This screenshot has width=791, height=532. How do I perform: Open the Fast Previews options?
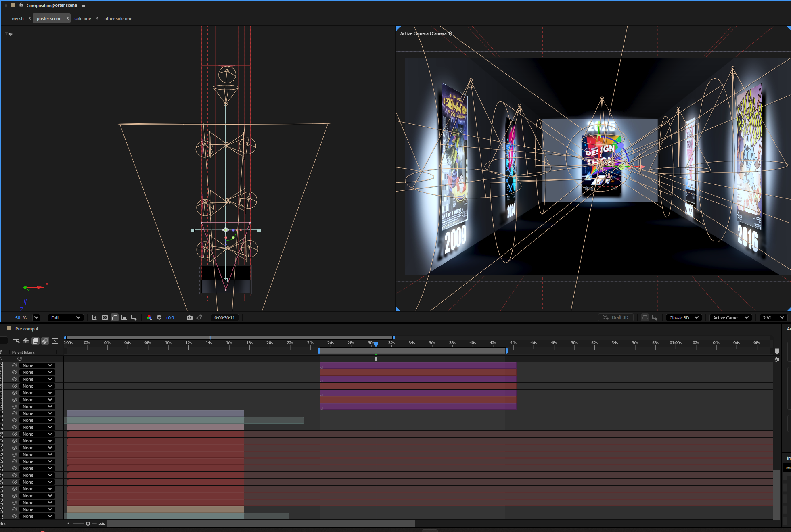[95, 318]
